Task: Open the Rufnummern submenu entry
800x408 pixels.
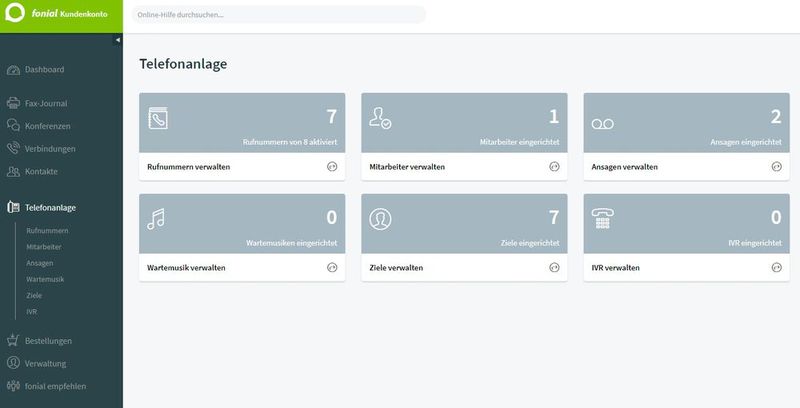Action: [x=47, y=231]
